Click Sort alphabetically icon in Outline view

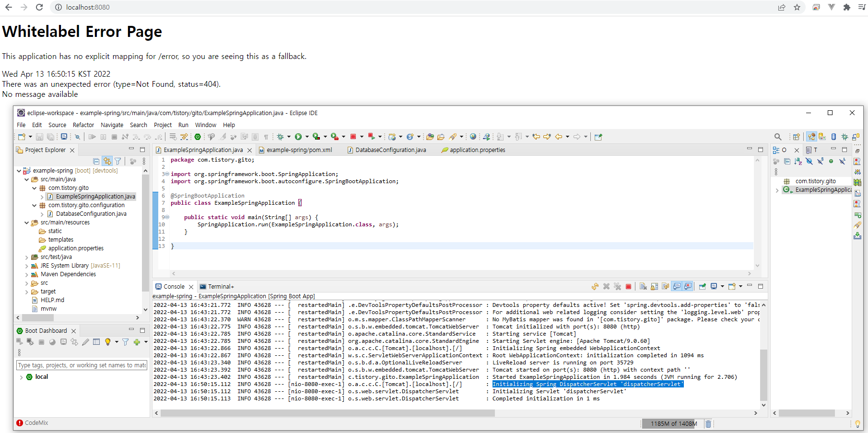798,162
